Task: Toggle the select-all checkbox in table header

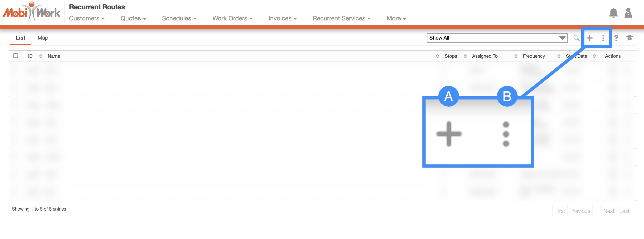Action: (x=16, y=56)
